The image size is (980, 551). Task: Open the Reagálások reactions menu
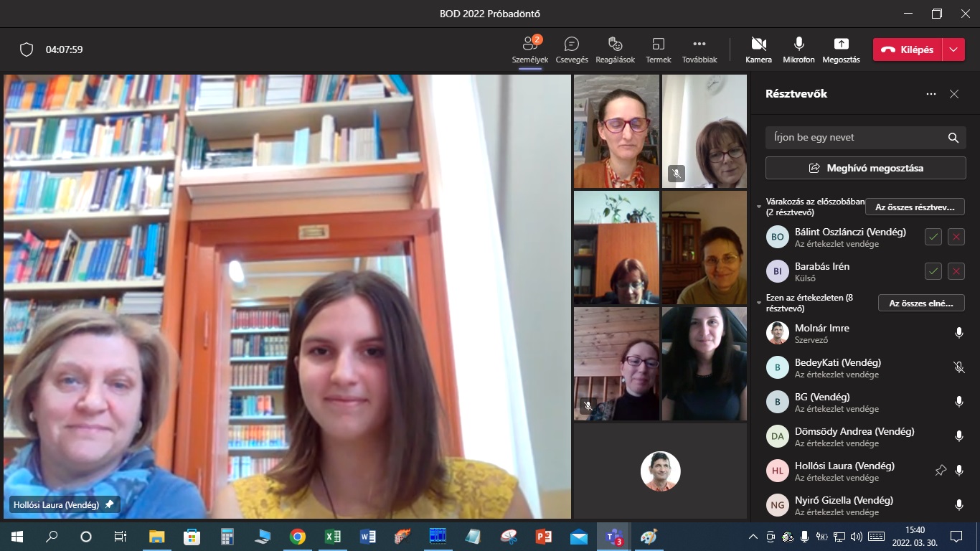616,50
